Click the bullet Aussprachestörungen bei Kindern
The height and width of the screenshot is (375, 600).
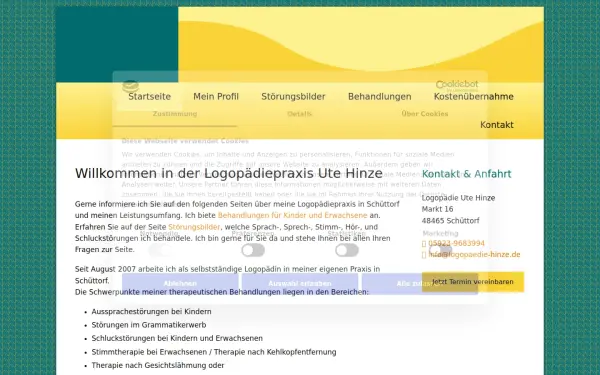[x=151, y=311]
